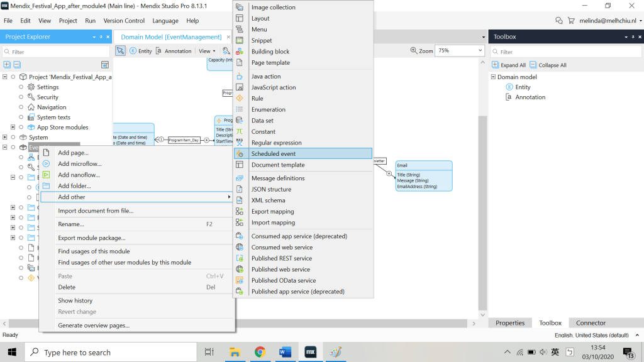Click Collapse All in Toolbox
Viewport: 644px width, 362px height.
(548, 65)
